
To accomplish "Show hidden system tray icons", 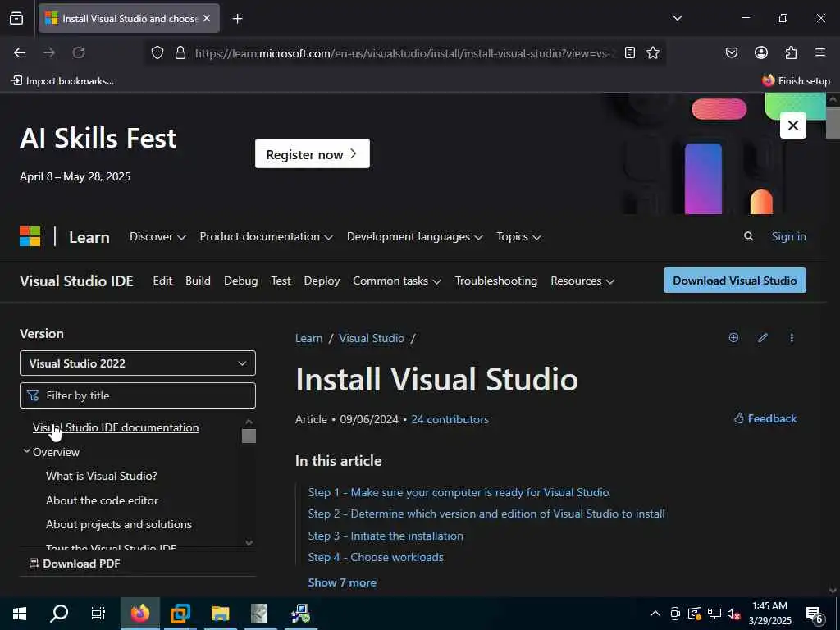I will click(655, 614).
